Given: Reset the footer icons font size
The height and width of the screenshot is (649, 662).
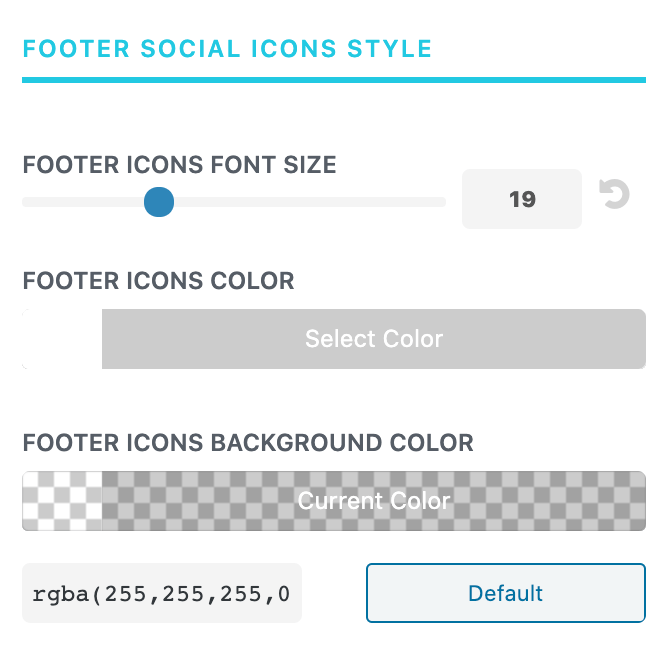Looking at the screenshot, I should [614, 194].
